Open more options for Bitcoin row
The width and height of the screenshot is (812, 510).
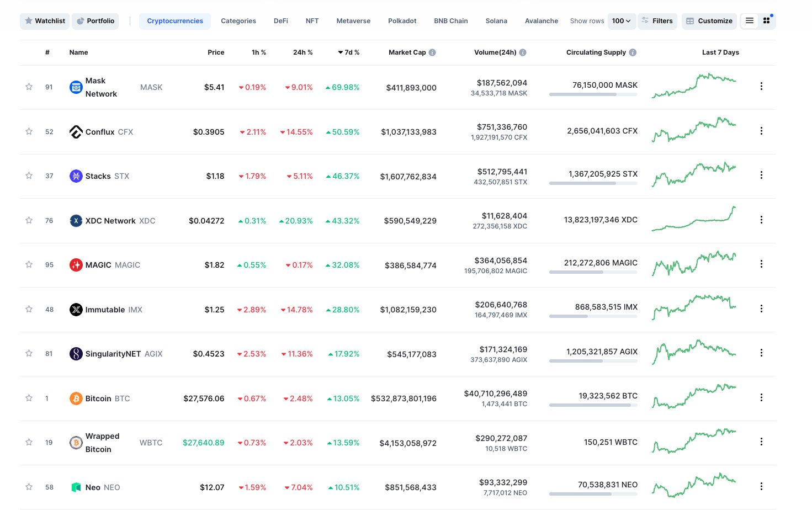click(761, 397)
